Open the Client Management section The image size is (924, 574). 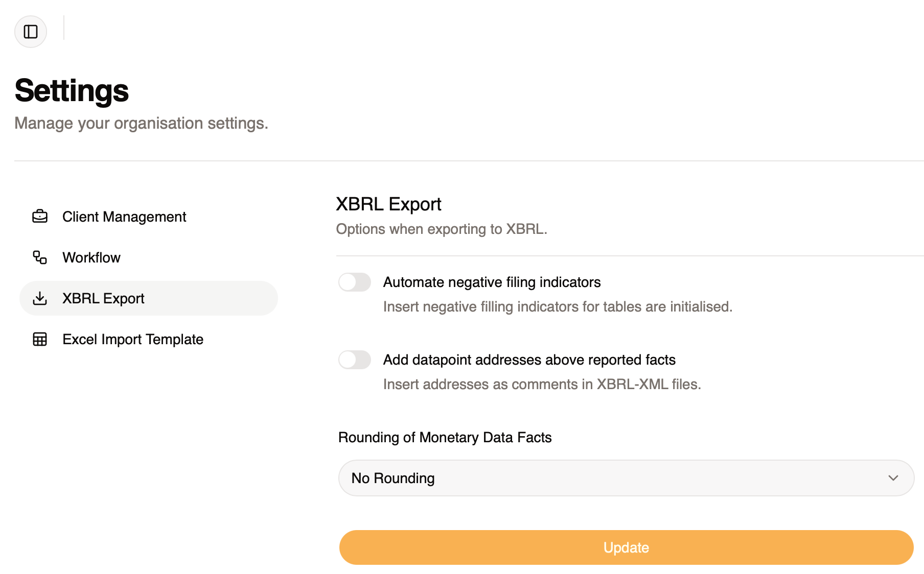tap(124, 217)
